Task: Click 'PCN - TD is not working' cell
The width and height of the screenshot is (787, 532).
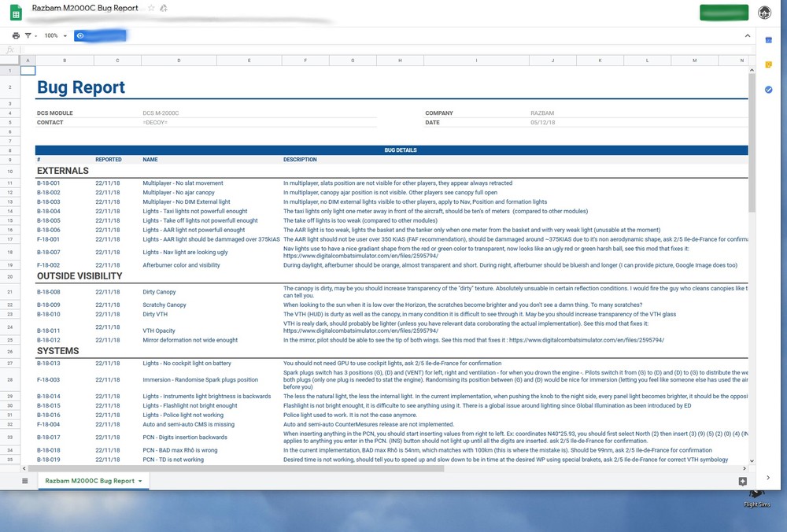Action: pos(173,460)
